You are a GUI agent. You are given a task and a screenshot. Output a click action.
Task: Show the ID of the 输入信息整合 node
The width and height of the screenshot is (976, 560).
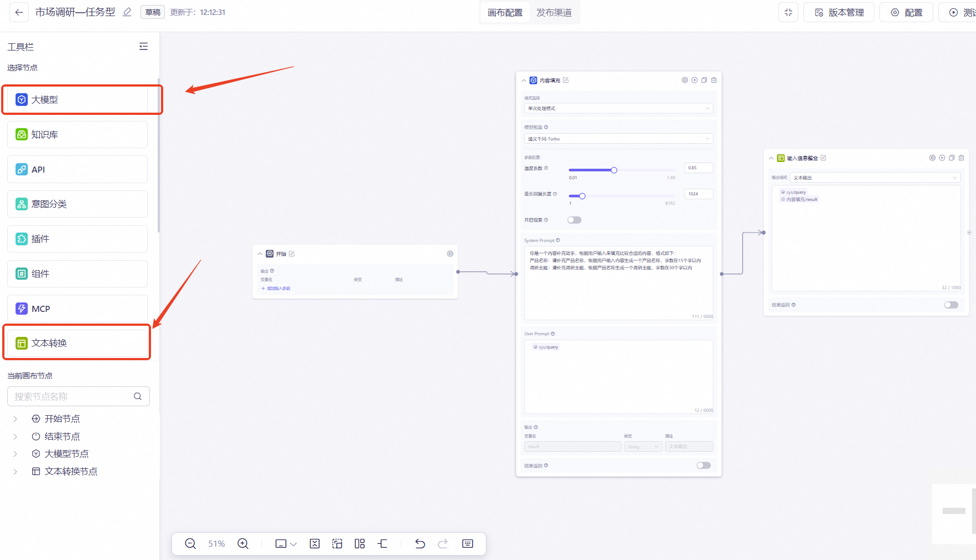[932, 158]
